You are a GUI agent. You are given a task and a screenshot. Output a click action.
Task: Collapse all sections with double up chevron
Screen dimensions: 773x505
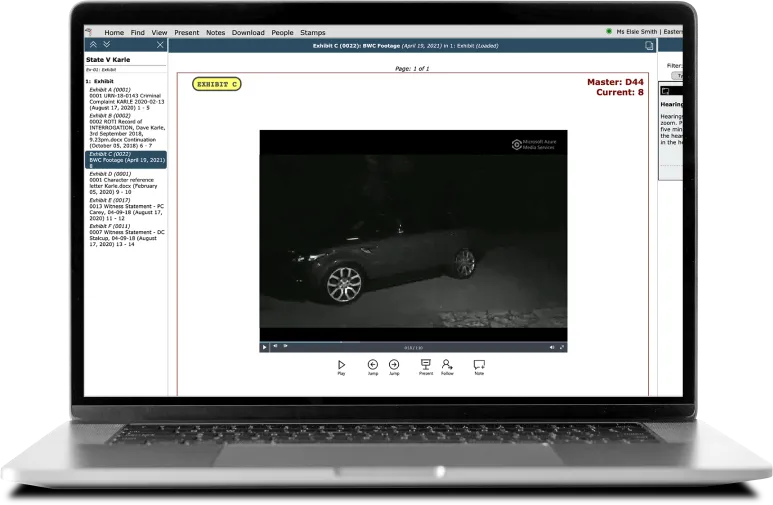pyautogui.click(x=93, y=45)
